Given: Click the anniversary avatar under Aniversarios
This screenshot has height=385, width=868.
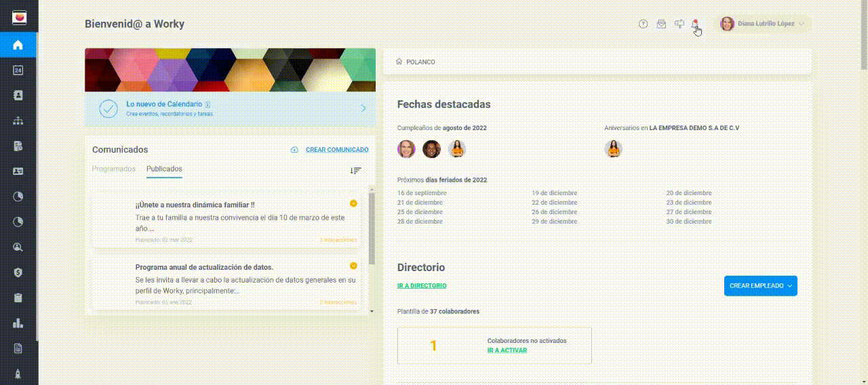Looking at the screenshot, I should (x=613, y=149).
